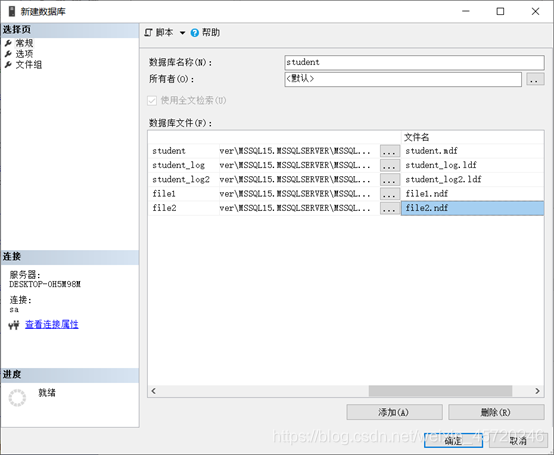This screenshot has height=455, width=554.
Task: Click the path cell in the student row
Action: coord(299,151)
